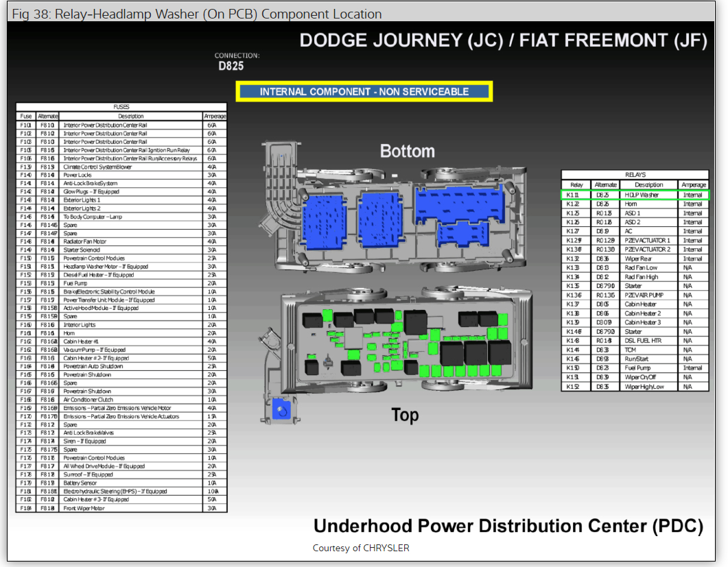Select the relay row 'Rad Fan High'
728x567 pixels.
pos(635,277)
